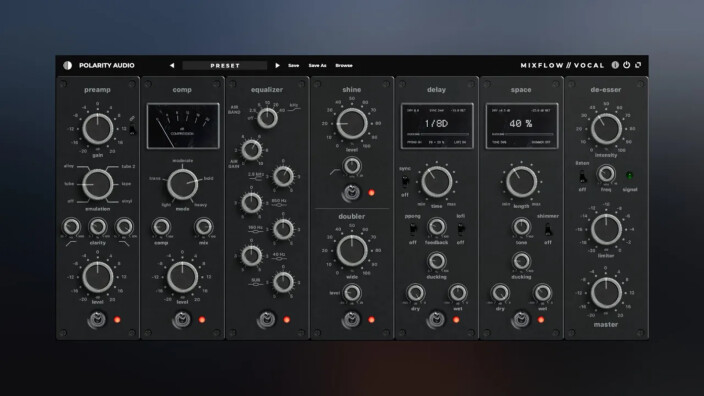Click the shine level knob

coord(352,124)
